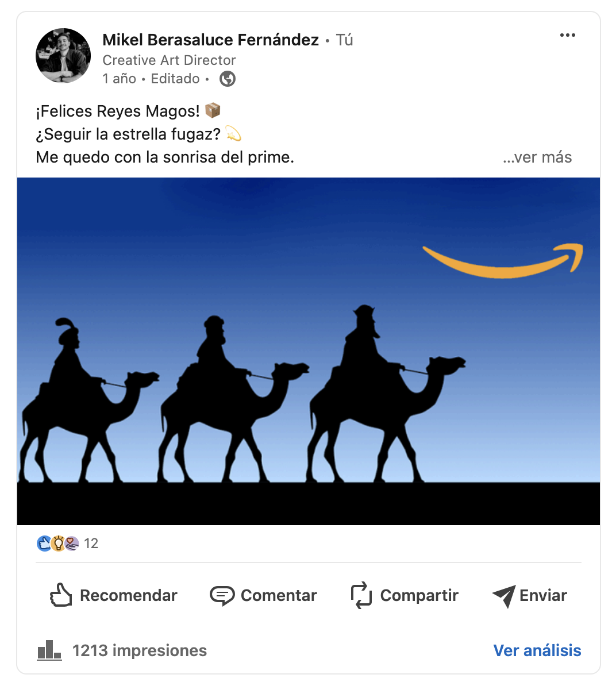The image size is (616, 686).
Task: Click the globe visibility icon
Action: point(228,79)
